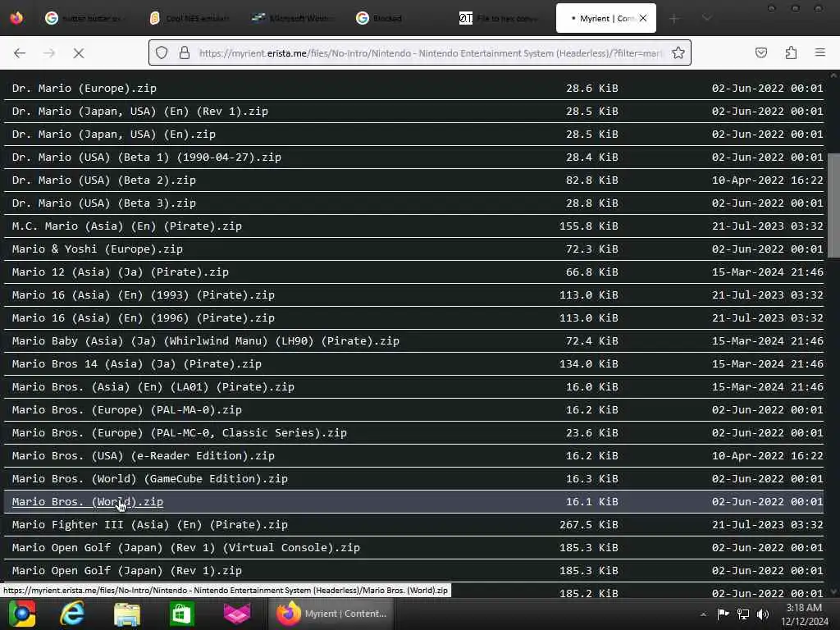This screenshot has width=840, height=630.
Task: Download Dr. Mario (Europe).zip
Action: (x=84, y=89)
